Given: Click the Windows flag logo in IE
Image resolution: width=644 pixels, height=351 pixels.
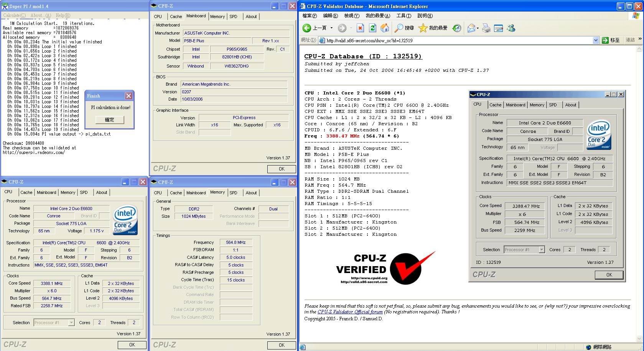Looking at the screenshot, I should coord(636,16).
